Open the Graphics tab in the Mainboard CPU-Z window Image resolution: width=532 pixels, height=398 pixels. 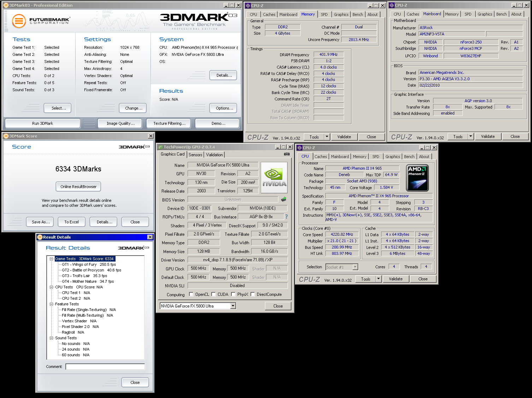click(485, 14)
